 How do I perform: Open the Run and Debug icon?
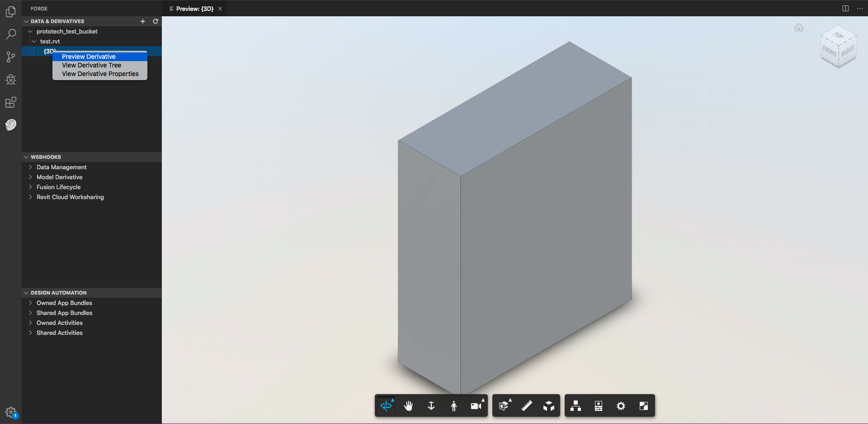point(11,80)
